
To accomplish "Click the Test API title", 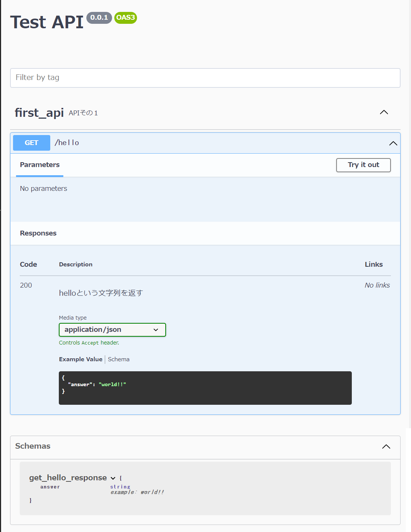I will (x=47, y=22).
